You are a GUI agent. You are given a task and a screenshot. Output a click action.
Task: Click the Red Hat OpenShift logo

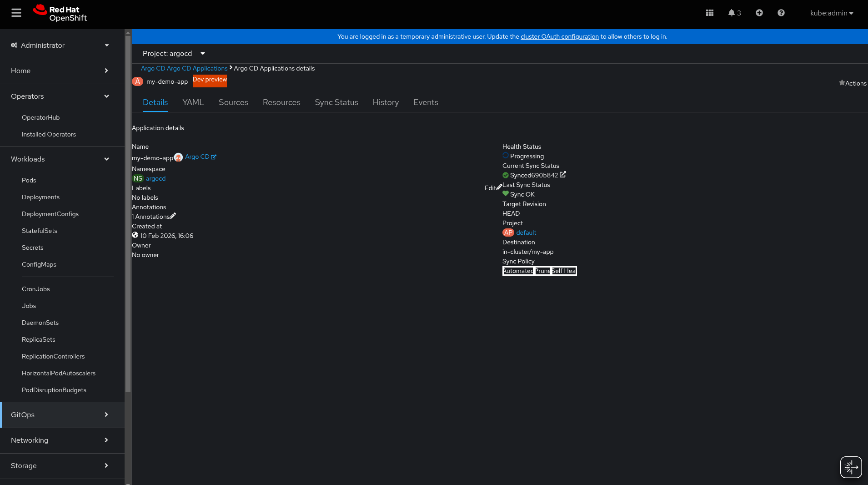point(60,13)
